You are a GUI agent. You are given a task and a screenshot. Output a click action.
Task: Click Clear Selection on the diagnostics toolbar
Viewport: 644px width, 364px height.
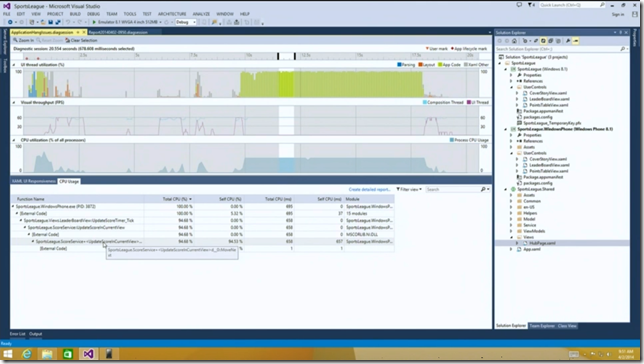point(81,40)
